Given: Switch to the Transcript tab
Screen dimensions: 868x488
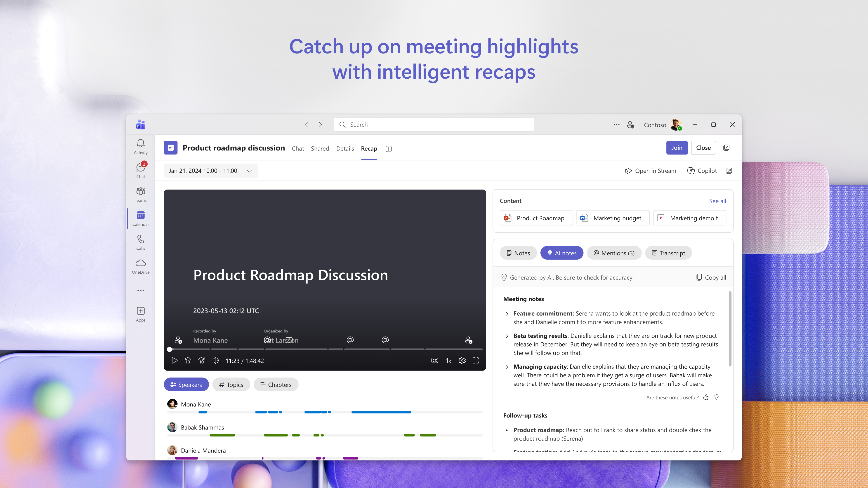Looking at the screenshot, I should (x=668, y=253).
